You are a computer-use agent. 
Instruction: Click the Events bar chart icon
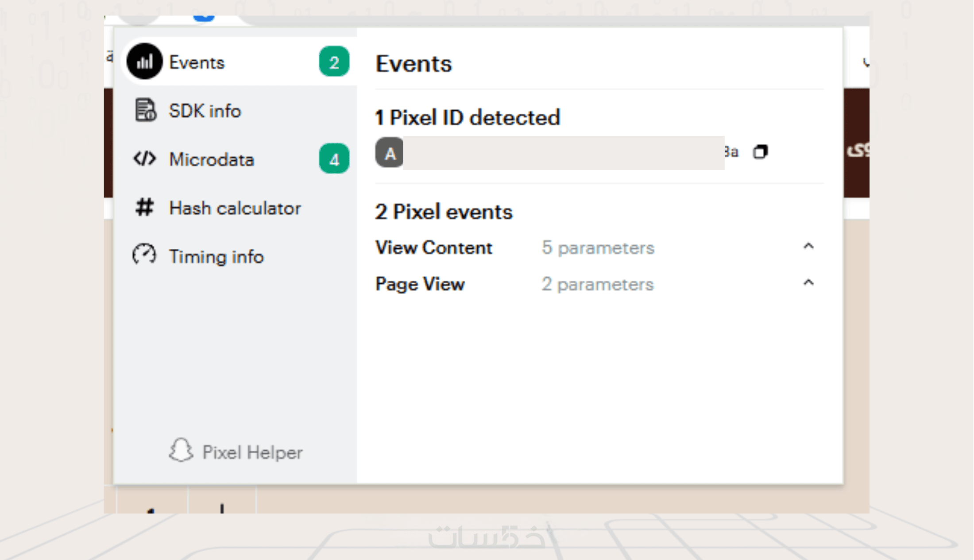click(x=144, y=62)
